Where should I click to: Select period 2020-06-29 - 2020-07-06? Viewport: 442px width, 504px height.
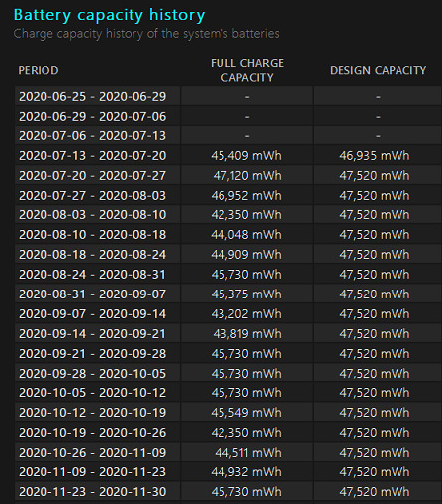pos(93,117)
